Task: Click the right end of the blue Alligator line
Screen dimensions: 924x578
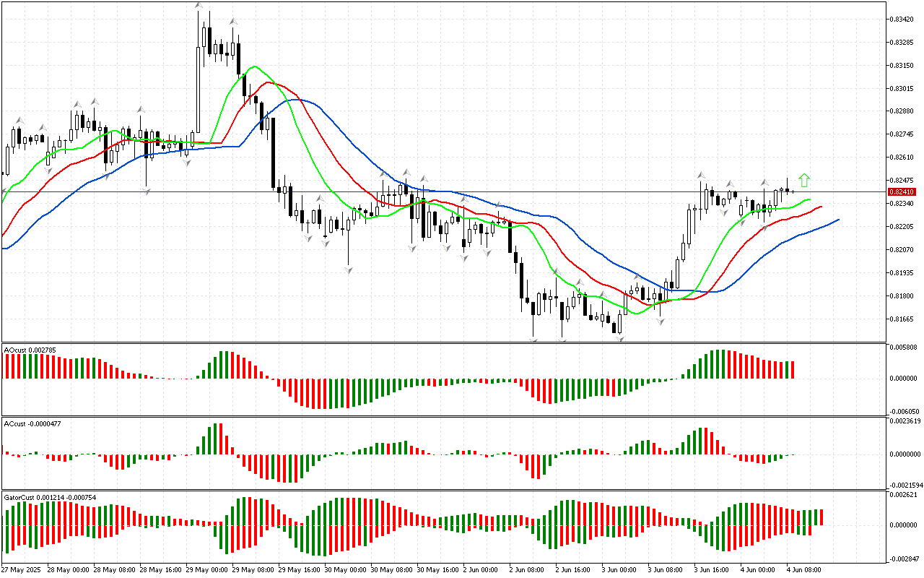Action: [837, 220]
